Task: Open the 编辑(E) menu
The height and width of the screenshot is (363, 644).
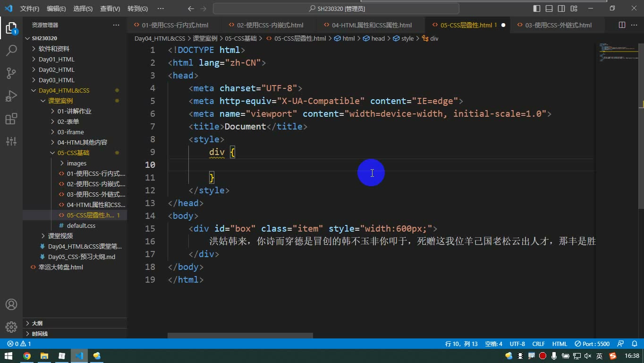Action: click(x=56, y=9)
